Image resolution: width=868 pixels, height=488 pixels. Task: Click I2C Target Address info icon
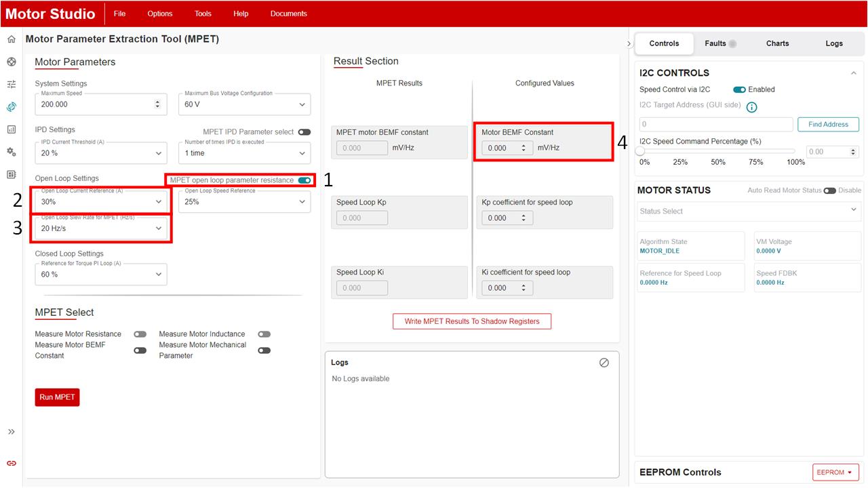coord(751,107)
